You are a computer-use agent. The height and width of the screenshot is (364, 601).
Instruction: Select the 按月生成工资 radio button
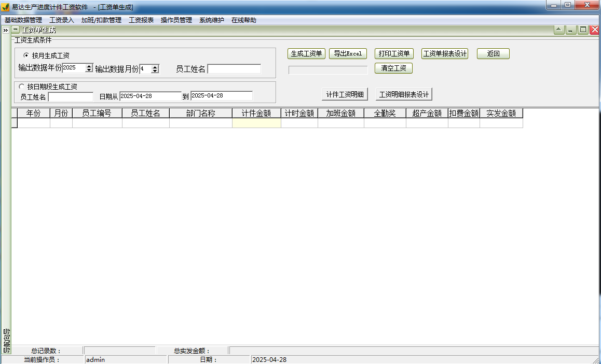coord(26,57)
